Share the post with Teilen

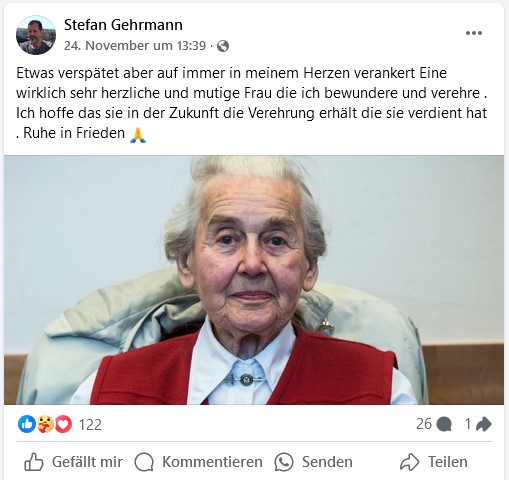(x=434, y=462)
